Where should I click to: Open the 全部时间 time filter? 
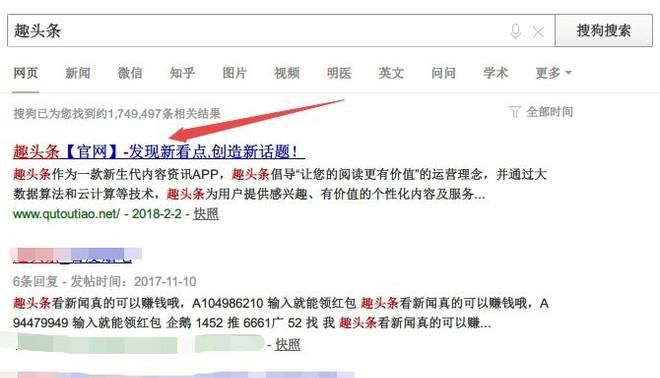(549, 112)
